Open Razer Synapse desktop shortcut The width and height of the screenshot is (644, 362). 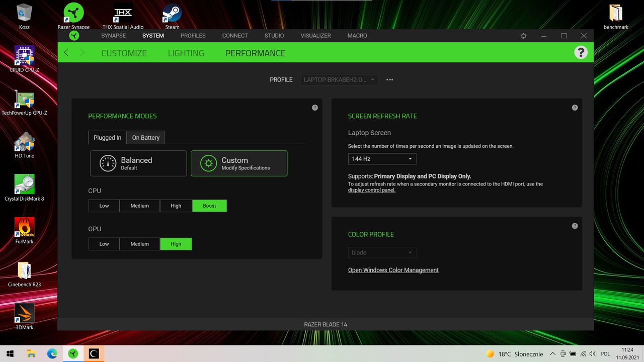[73, 16]
